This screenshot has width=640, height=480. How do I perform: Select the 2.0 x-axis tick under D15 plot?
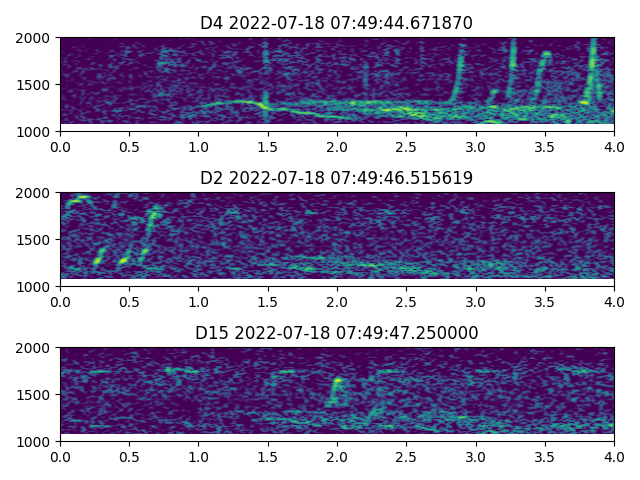(x=337, y=456)
